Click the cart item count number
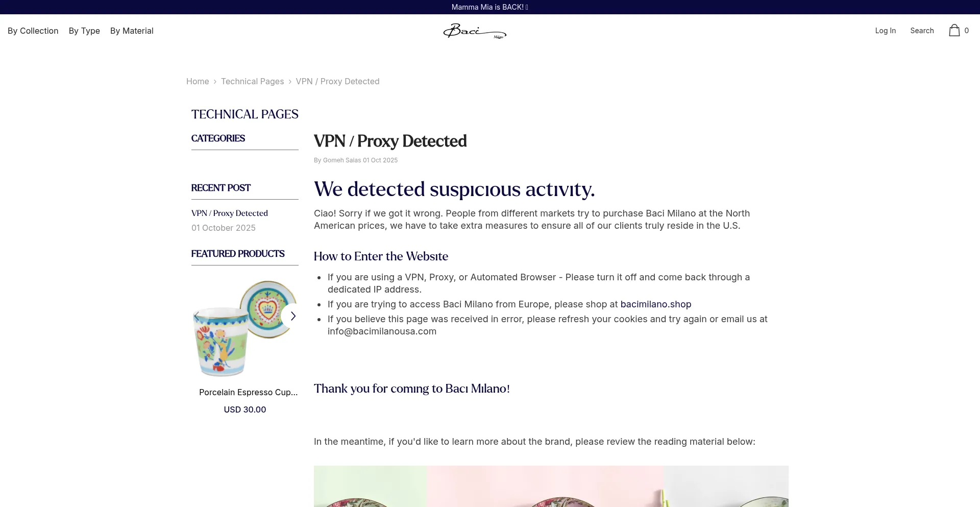Screen dimensions: 980x507 [966, 31]
